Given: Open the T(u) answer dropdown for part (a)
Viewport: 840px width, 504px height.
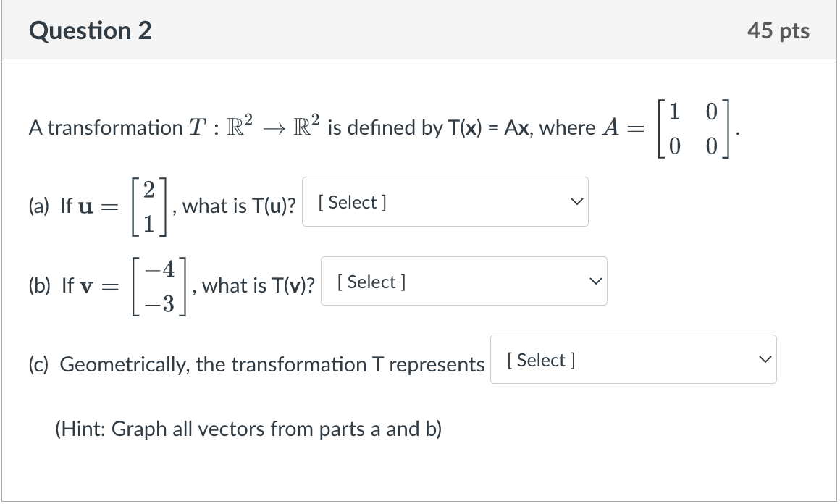Looking at the screenshot, I should pyautogui.click(x=445, y=201).
